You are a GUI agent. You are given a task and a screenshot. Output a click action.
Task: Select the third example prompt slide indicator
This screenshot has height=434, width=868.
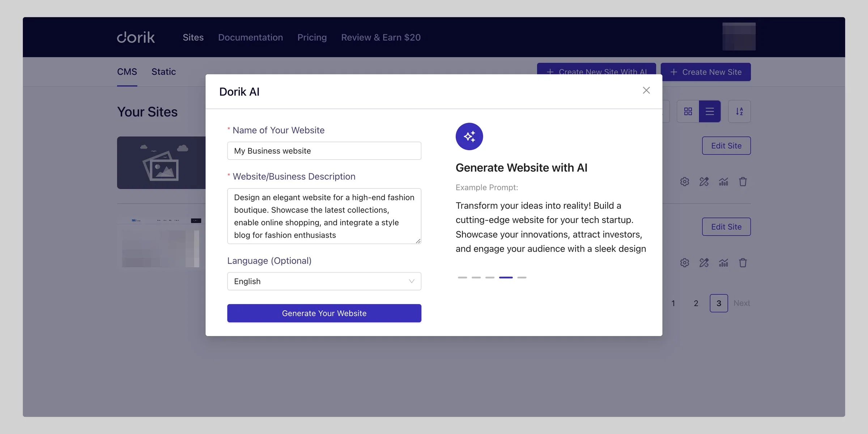click(x=490, y=277)
